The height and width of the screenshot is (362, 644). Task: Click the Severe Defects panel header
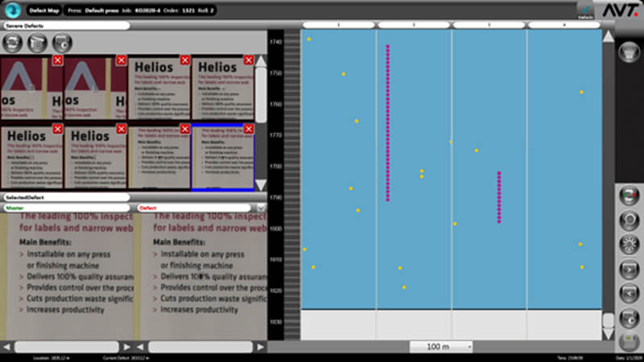click(x=64, y=26)
